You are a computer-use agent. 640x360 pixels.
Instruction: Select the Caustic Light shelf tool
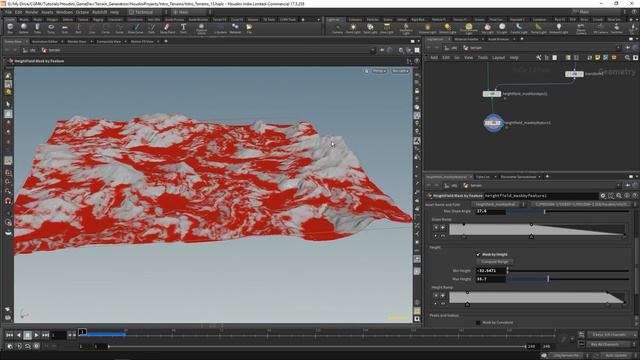point(519,28)
